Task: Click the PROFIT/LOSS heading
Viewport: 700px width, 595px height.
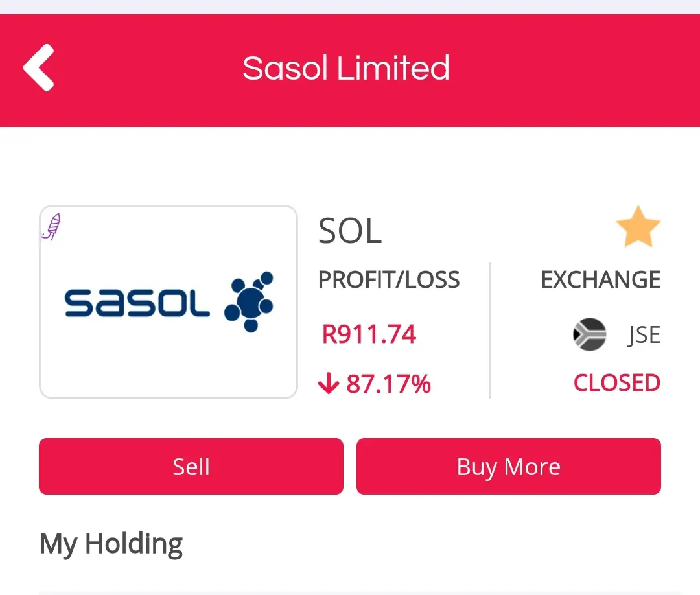Action: point(389,280)
